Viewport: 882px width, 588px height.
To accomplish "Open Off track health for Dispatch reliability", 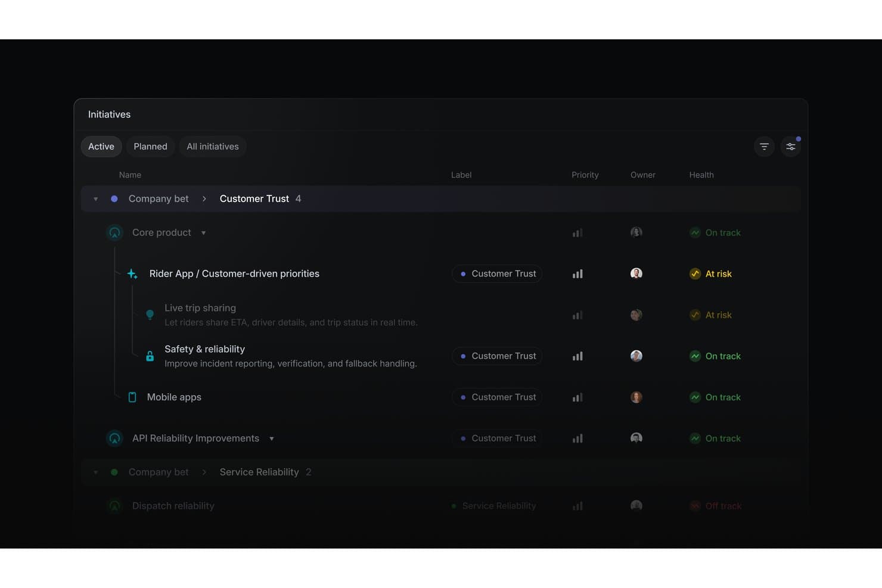I will coord(716,506).
